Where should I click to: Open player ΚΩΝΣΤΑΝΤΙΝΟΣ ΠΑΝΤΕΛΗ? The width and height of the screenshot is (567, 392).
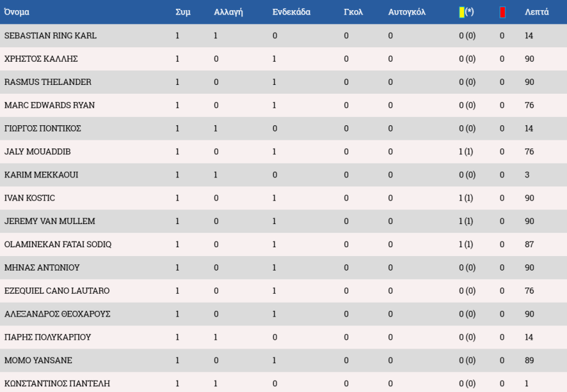click(57, 383)
